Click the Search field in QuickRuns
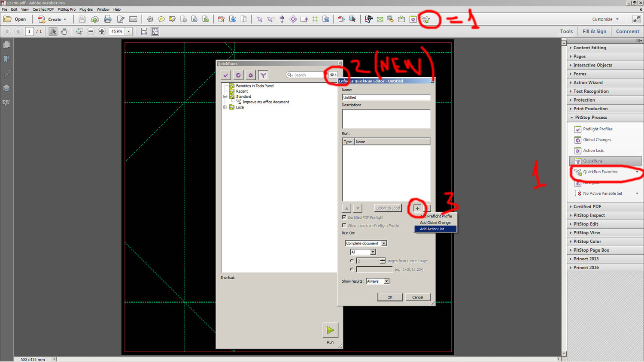The width and height of the screenshot is (644, 362). [x=305, y=75]
